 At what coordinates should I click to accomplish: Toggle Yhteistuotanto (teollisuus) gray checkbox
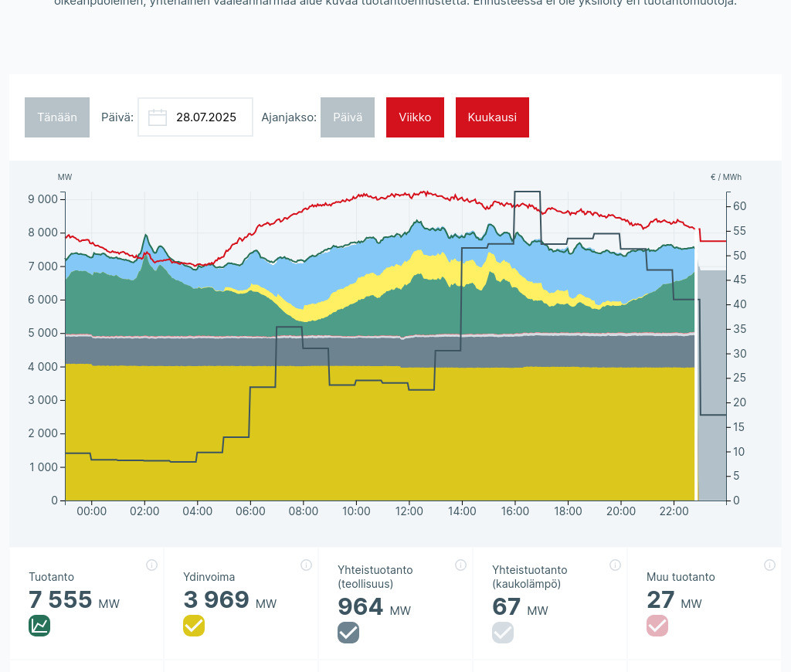click(x=348, y=633)
